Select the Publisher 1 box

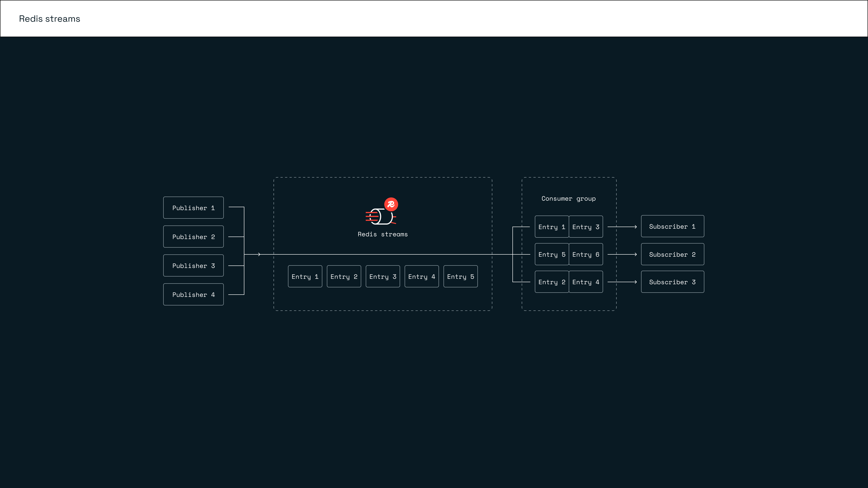pyautogui.click(x=193, y=208)
